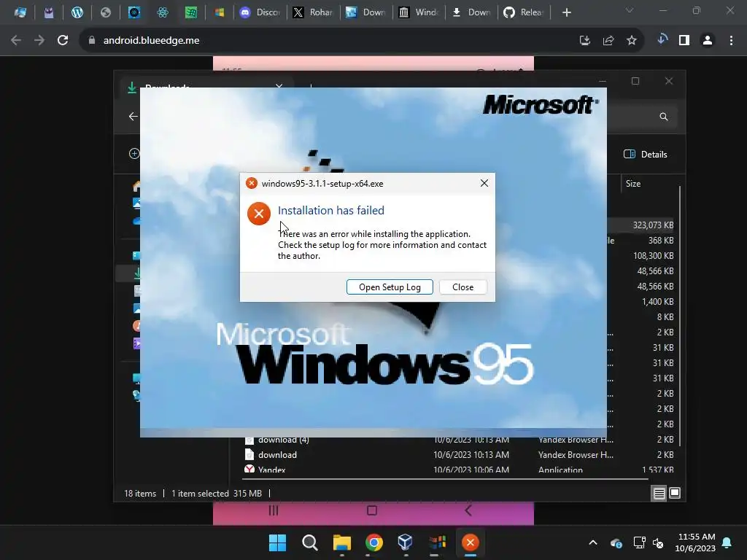Click '1 item selected 315 MB' status text
Image resolution: width=747 pixels, height=560 pixels.
tap(217, 494)
